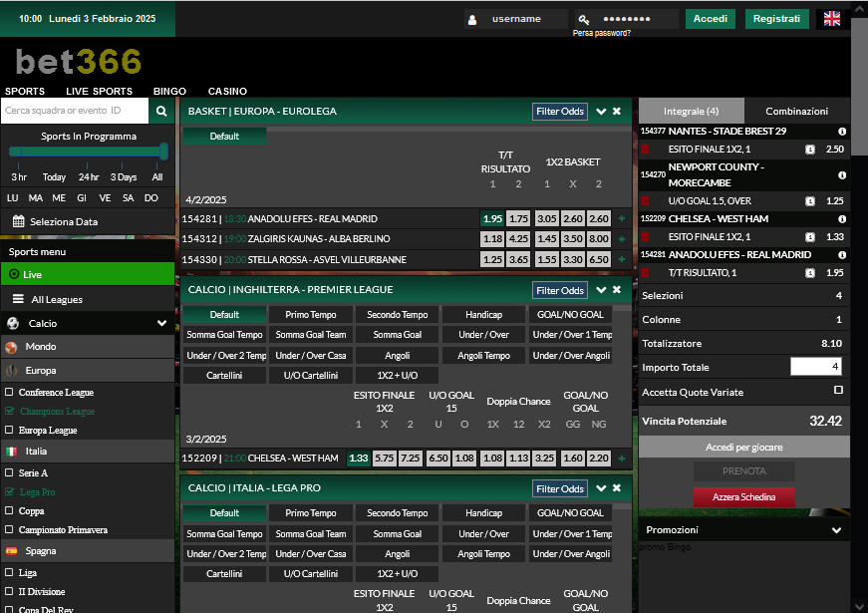Check the Campionato Primavera checkbox
This screenshot has height=613, width=868.
9,529
